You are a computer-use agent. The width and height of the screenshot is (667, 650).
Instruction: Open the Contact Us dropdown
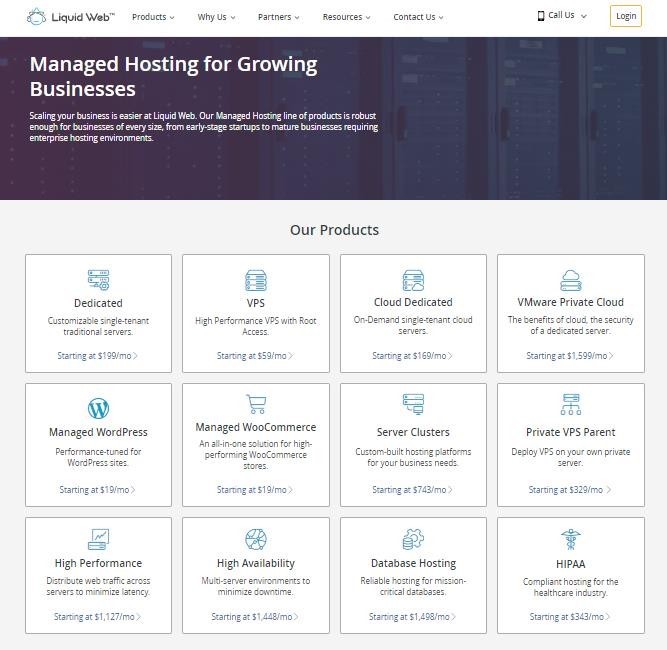click(418, 17)
